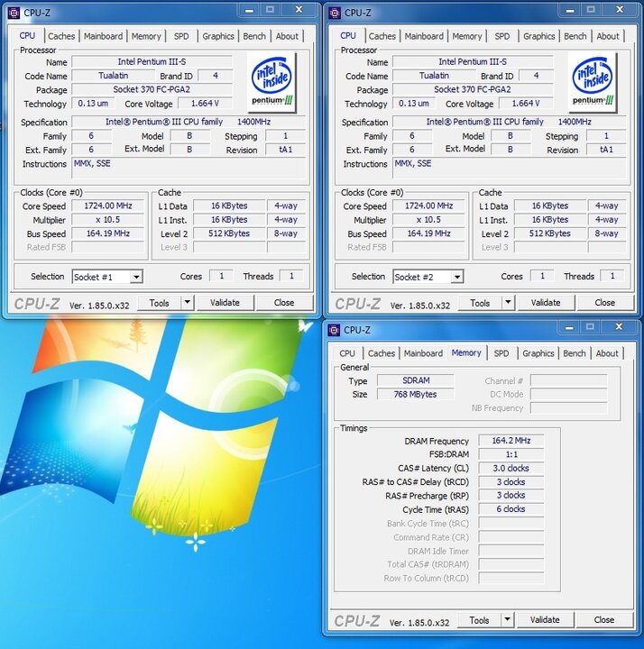This screenshot has width=644, height=649.
Task: Switch to the Bench tab in the Memory window
Action: click(x=575, y=353)
